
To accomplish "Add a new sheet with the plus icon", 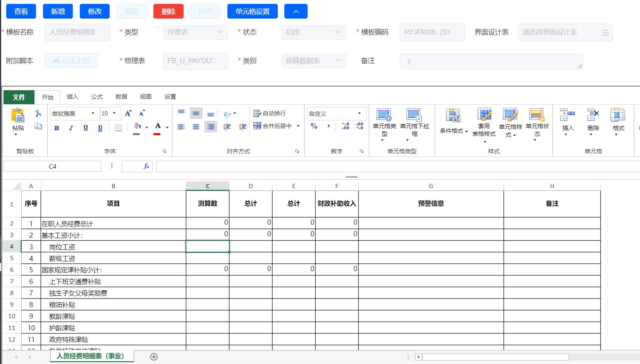I will point(154,357).
